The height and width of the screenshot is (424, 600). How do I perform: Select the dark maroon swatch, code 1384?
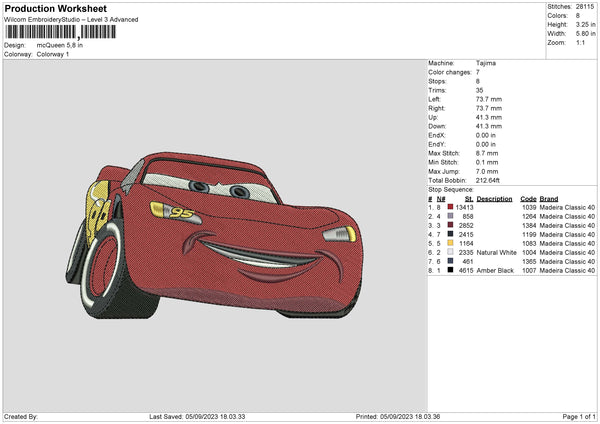coord(452,225)
